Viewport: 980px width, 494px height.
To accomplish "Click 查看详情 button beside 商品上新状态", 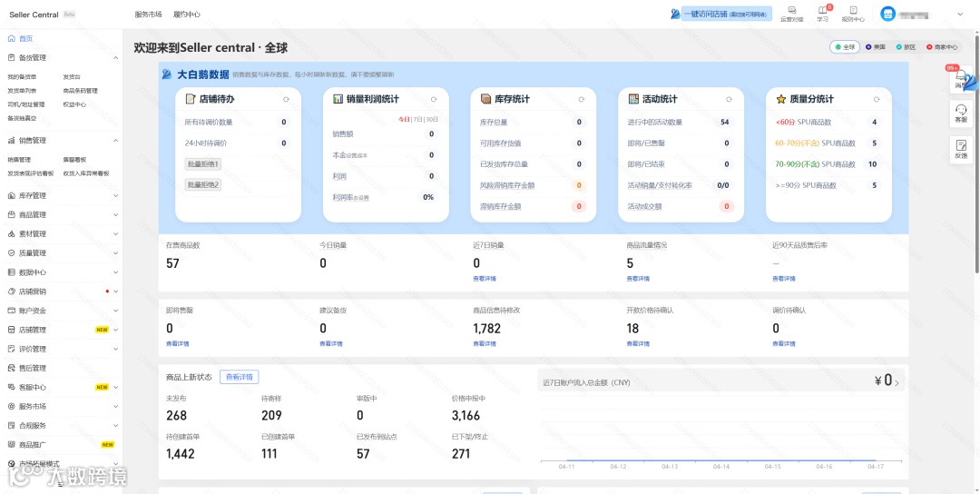I will point(240,377).
